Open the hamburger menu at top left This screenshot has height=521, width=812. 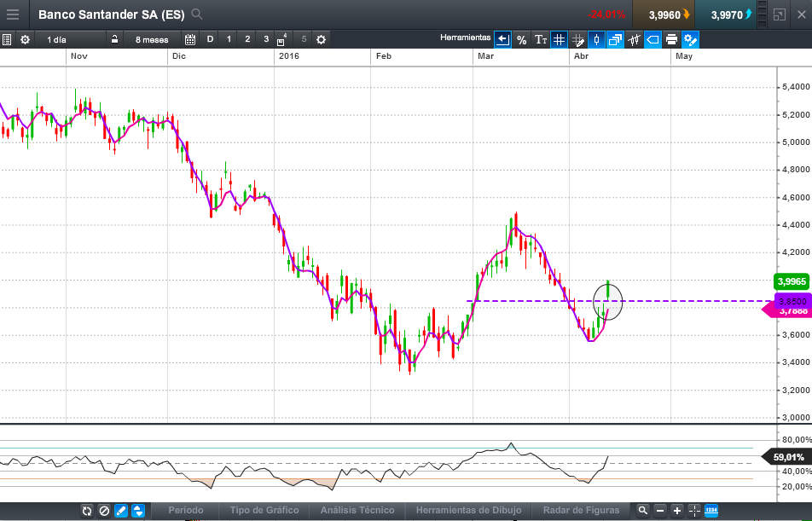click(14, 14)
